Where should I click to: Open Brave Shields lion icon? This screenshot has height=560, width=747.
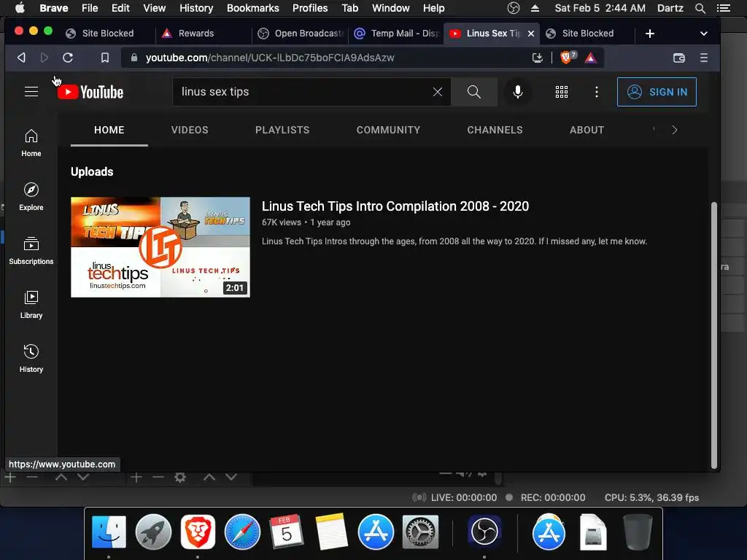pyautogui.click(x=567, y=58)
